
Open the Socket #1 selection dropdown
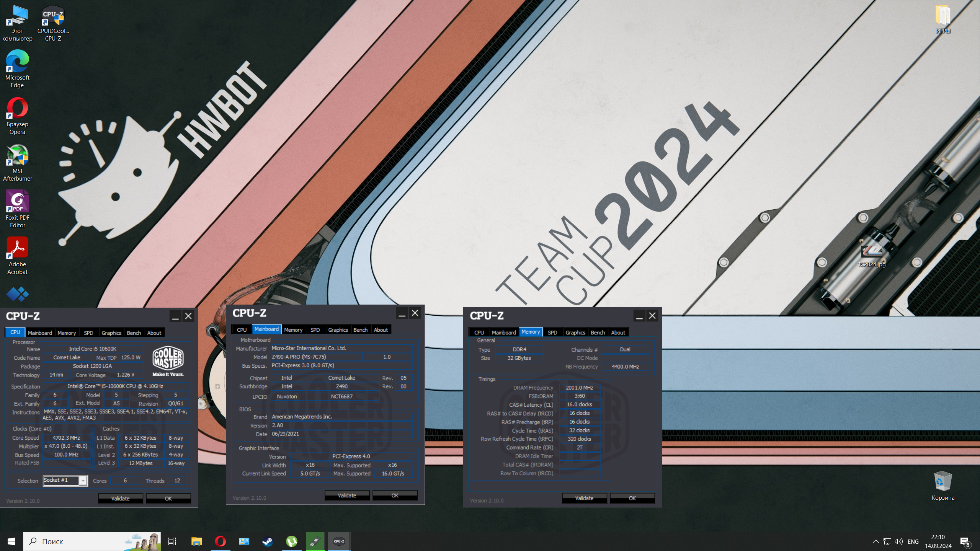pos(65,480)
